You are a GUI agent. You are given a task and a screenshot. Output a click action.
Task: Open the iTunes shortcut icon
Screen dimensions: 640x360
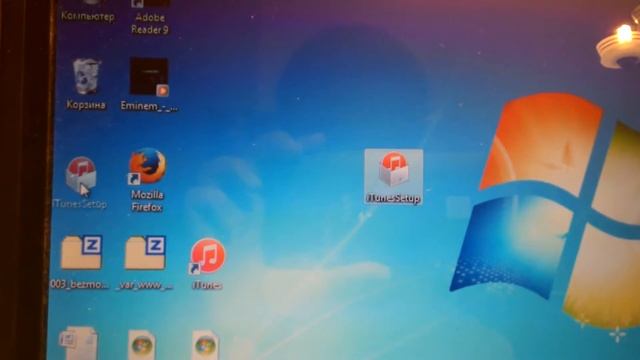pos(207,264)
